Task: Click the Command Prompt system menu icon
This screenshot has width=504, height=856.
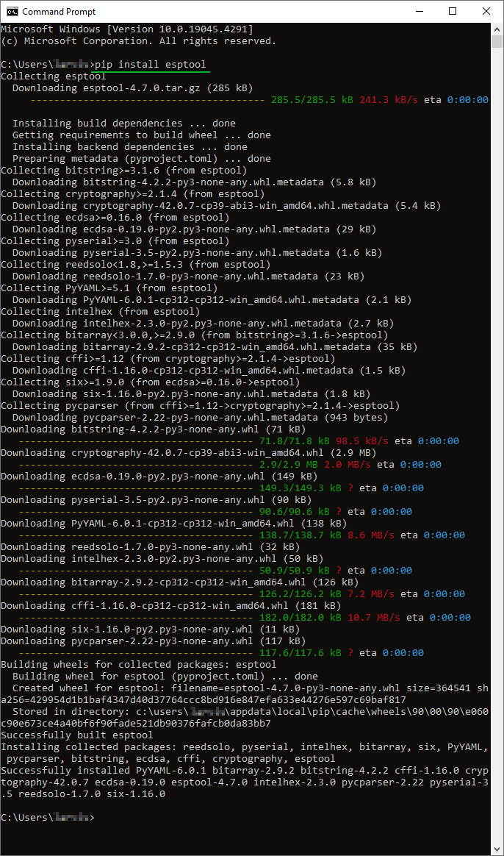Action: (12, 11)
